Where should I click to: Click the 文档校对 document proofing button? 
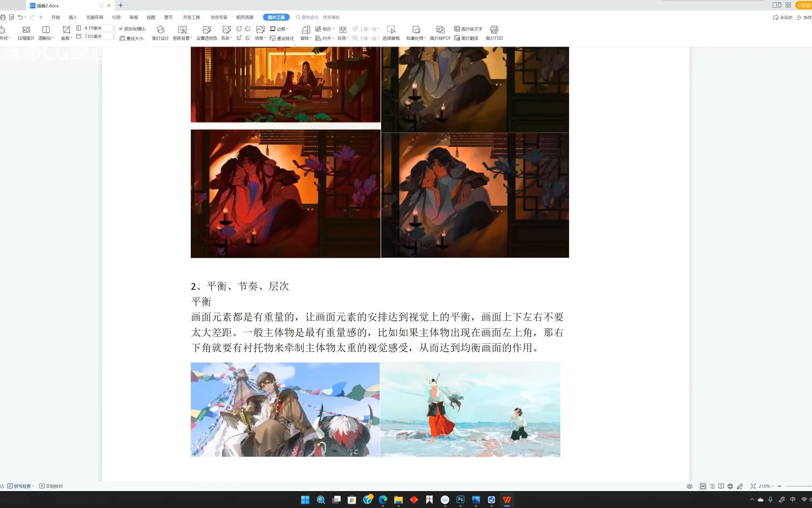(x=51, y=486)
